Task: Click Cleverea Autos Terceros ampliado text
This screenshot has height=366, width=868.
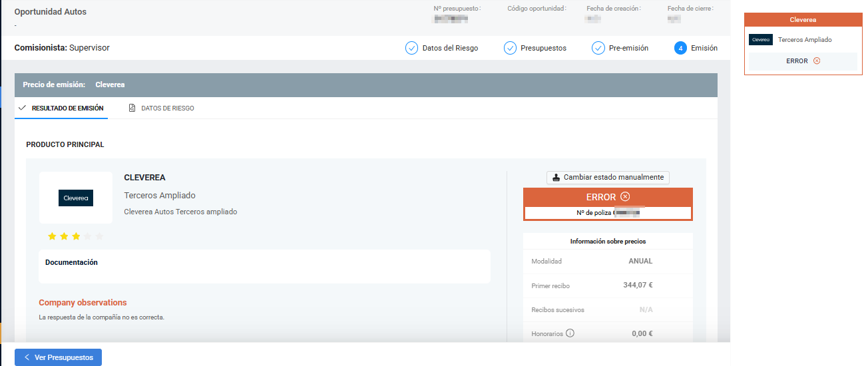Action: [180, 212]
